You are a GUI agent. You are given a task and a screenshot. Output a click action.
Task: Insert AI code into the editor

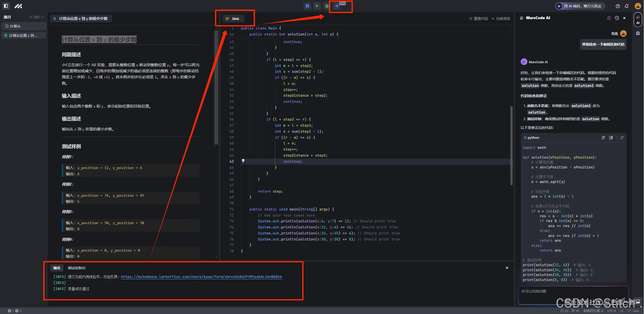[x=611, y=138]
